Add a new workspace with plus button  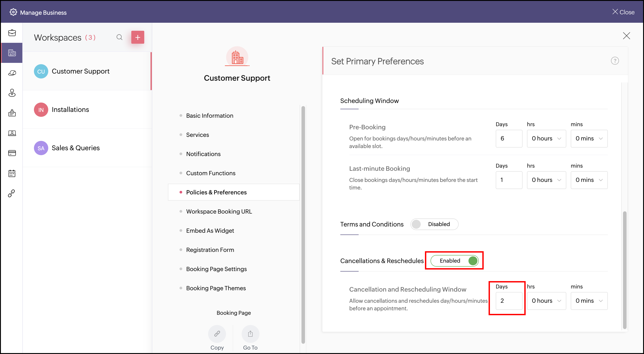click(x=138, y=37)
